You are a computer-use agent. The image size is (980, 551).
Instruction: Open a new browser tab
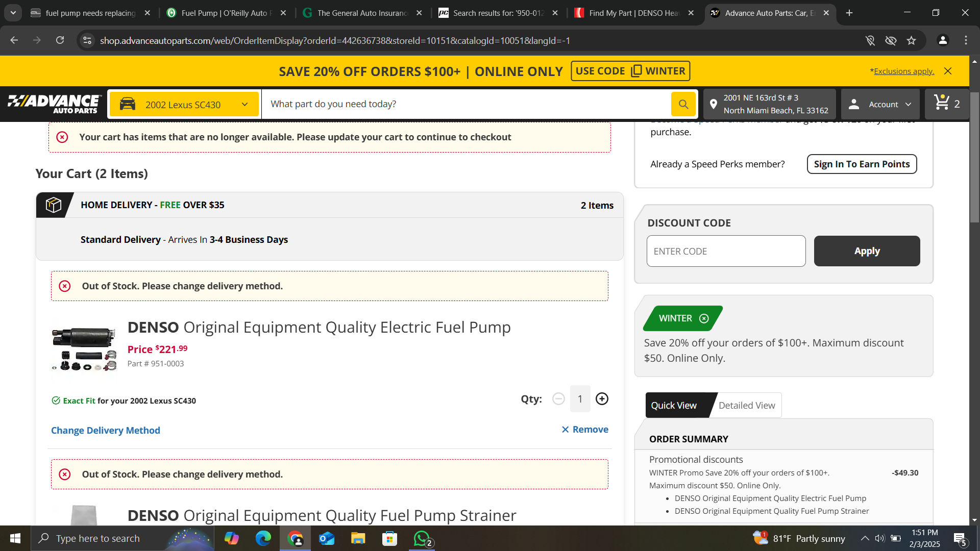click(x=849, y=13)
